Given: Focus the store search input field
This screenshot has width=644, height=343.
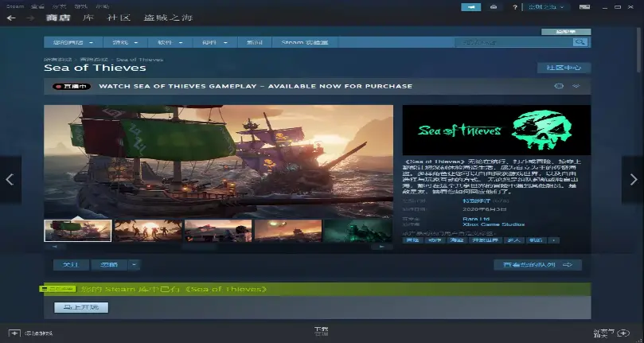Looking at the screenshot, I should (x=513, y=42).
